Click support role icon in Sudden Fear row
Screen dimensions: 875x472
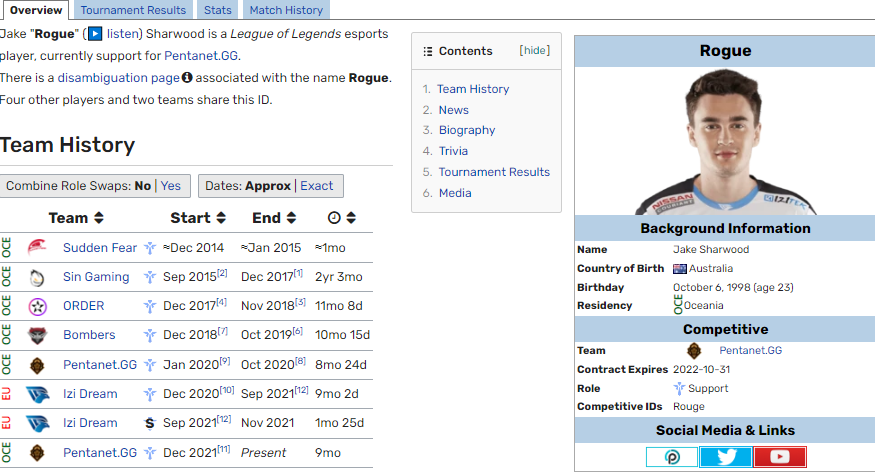(x=150, y=248)
